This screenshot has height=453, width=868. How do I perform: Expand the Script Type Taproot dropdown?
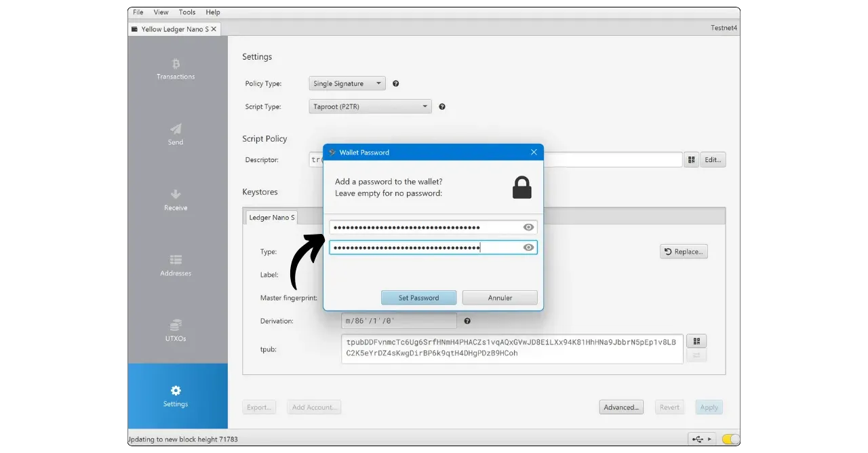pyautogui.click(x=370, y=106)
